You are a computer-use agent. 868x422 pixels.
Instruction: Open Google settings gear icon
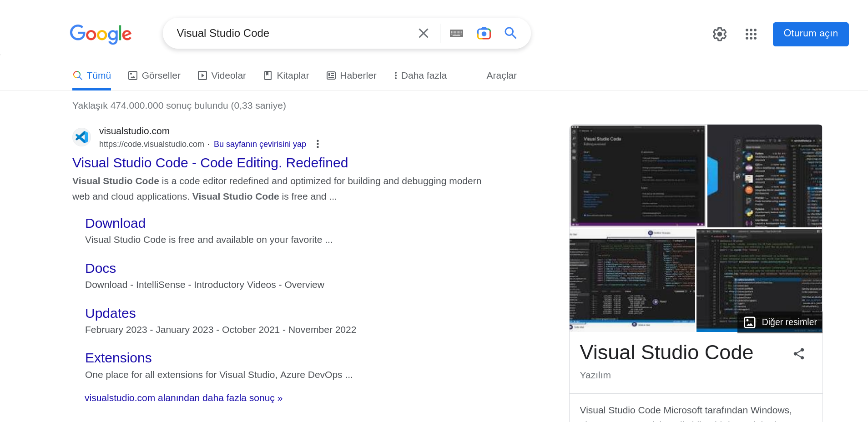point(719,34)
